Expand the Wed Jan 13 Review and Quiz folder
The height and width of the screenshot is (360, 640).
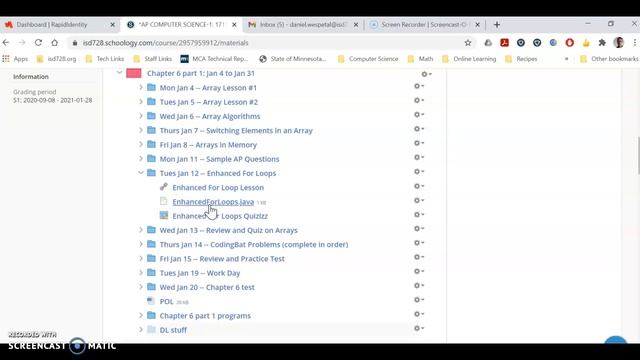tap(141, 230)
